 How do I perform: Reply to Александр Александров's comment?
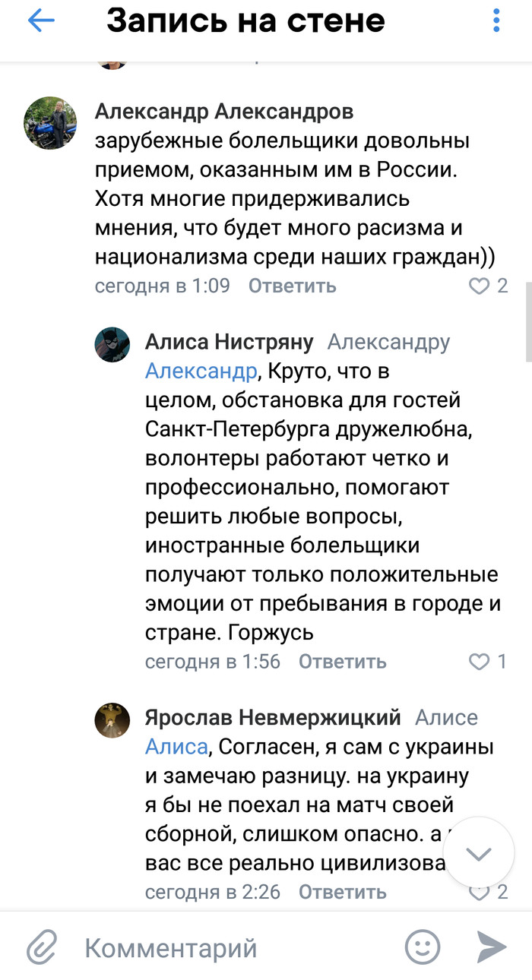pyautogui.click(x=292, y=286)
